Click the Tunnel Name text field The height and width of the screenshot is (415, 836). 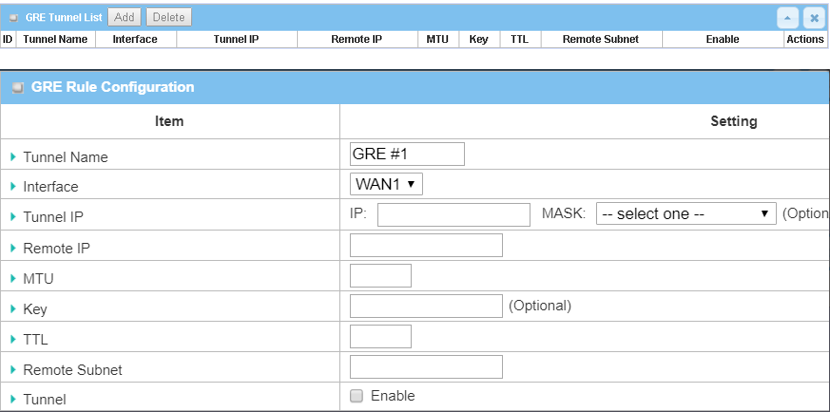tap(407, 154)
